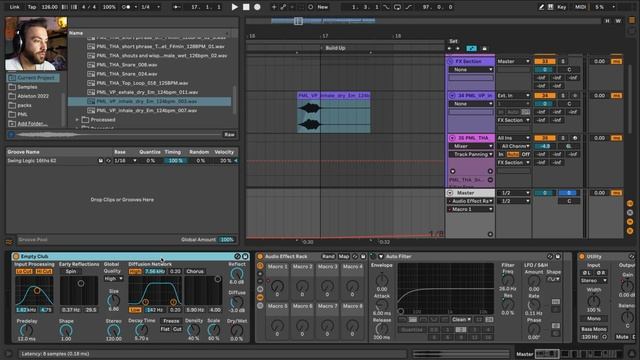Image resolution: width=640 pixels, height=360 pixels.
Task: Select PML_THA_Snare_008.wav in the browser
Action: tap(127, 64)
